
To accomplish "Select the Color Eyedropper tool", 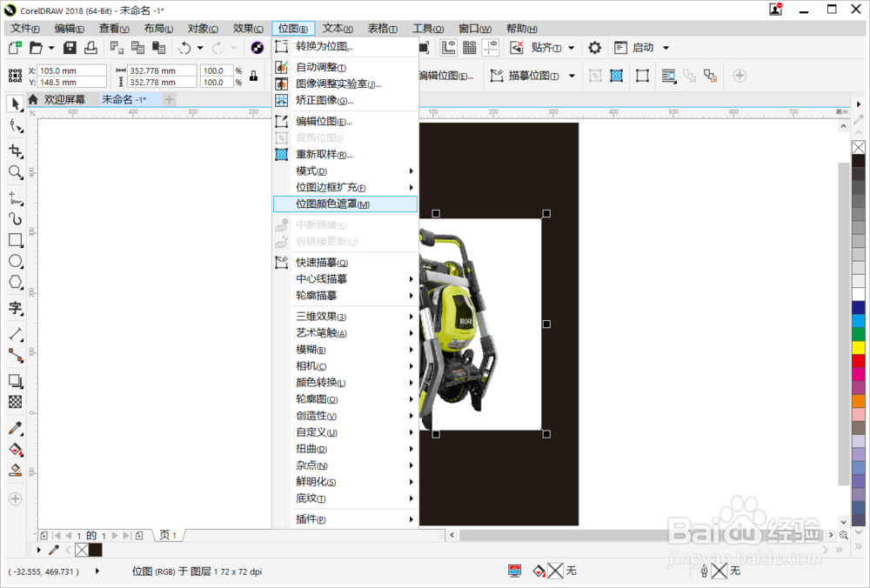I will (16, 428).
